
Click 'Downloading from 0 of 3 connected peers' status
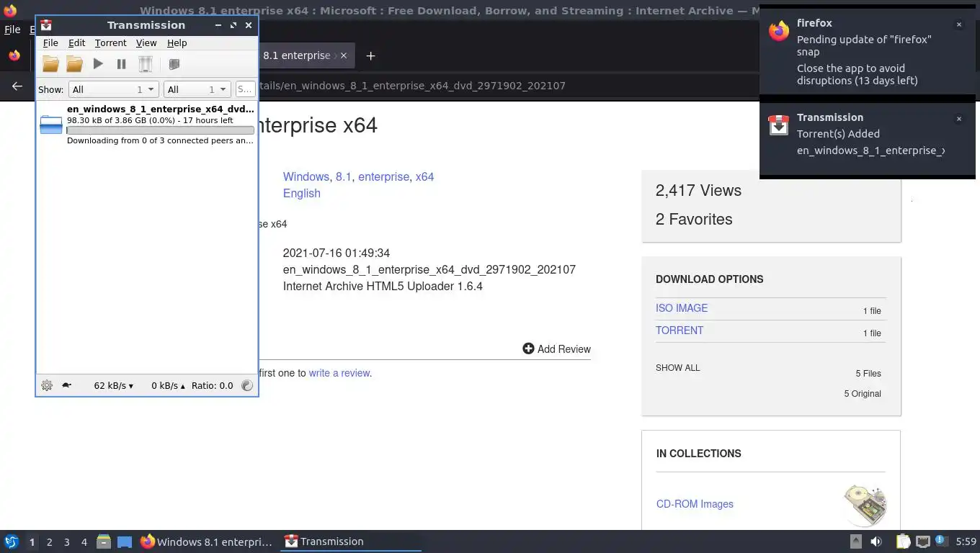tap(160, 140)
